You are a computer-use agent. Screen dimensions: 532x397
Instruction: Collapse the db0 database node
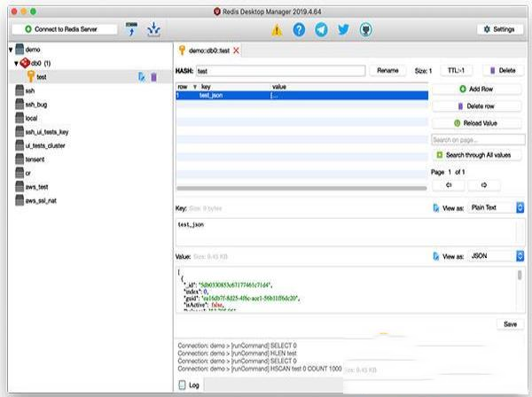point(16,64)
